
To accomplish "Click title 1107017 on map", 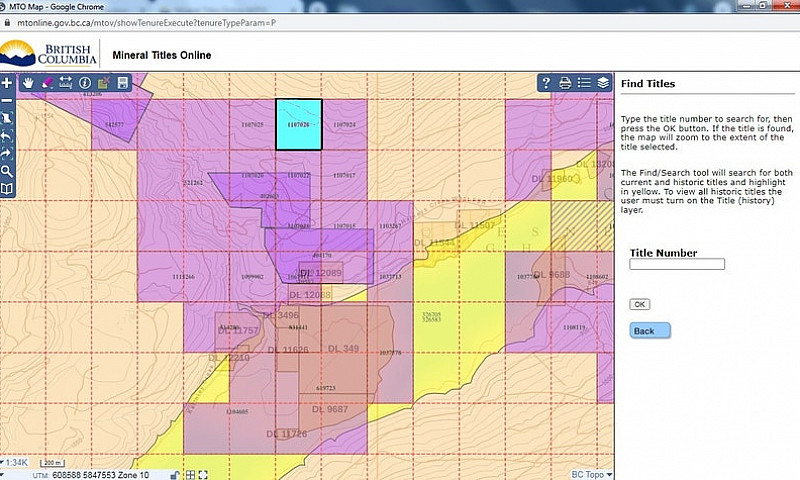I will click(x=344, y=175).
